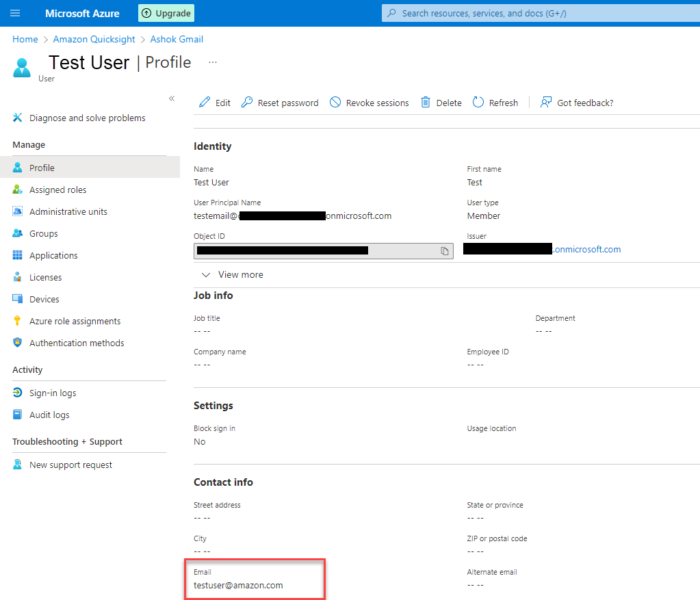Click the Licenses icon
Viewport: 700px width, 600px height.
pos(17,277)
